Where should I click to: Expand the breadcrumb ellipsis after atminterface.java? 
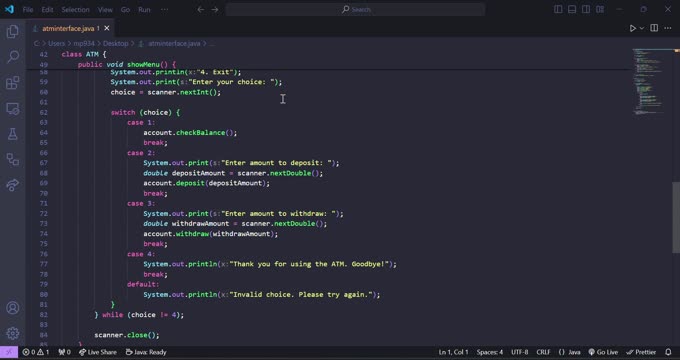[x=212, y=43]
